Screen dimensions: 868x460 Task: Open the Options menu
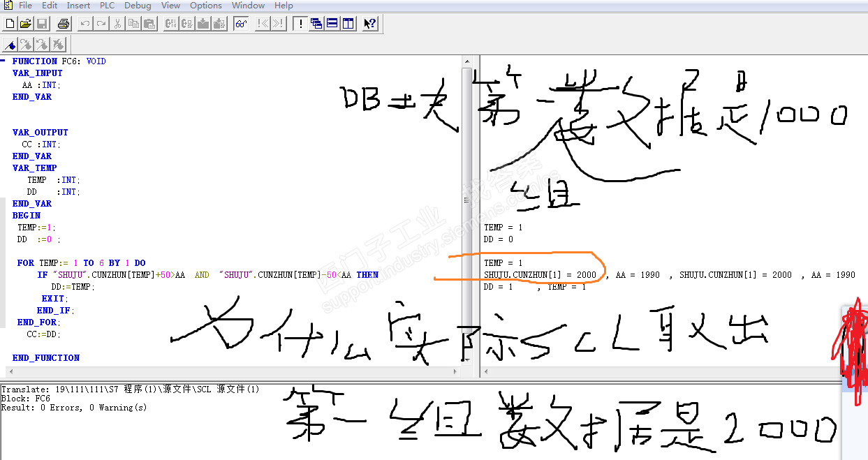206,6
